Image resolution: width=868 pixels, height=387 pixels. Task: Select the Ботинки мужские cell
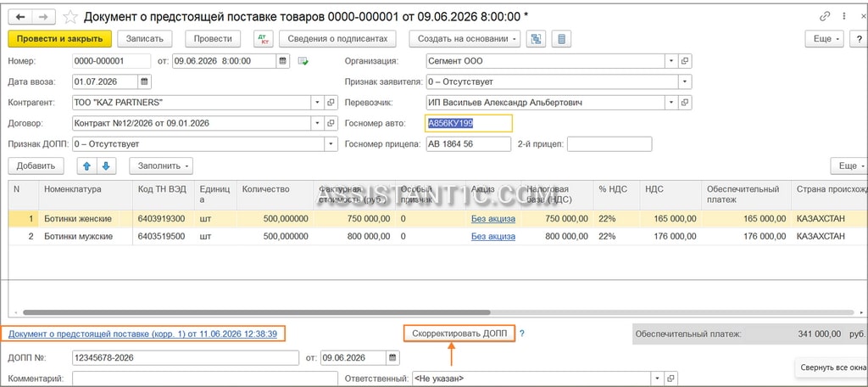[x=86, y=236]
